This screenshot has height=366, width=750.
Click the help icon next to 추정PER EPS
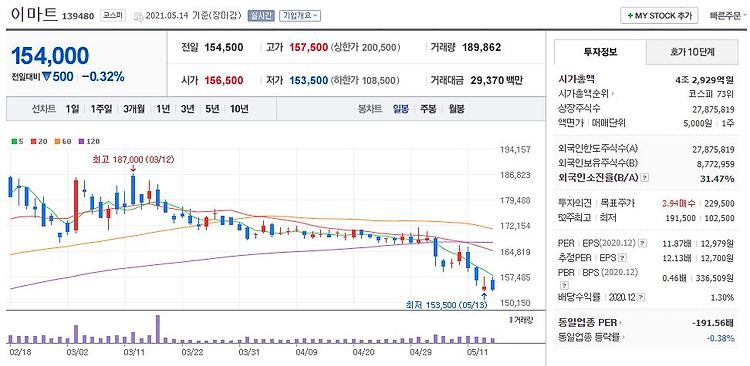tap(621, 258)
